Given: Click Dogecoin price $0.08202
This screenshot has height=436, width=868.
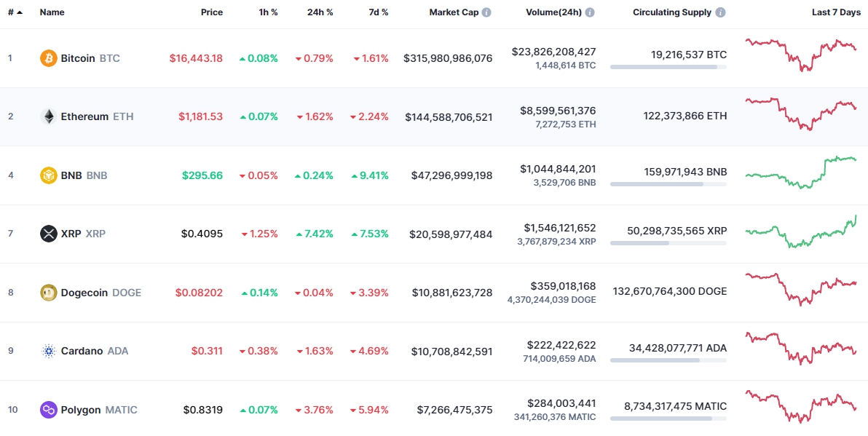Looking at the screenshot, I should 200,293.
